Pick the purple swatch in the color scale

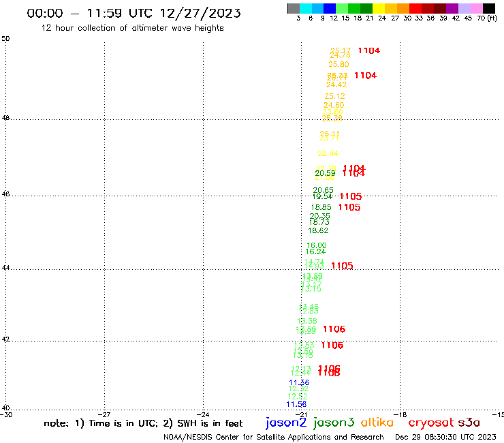click(452, 8)
